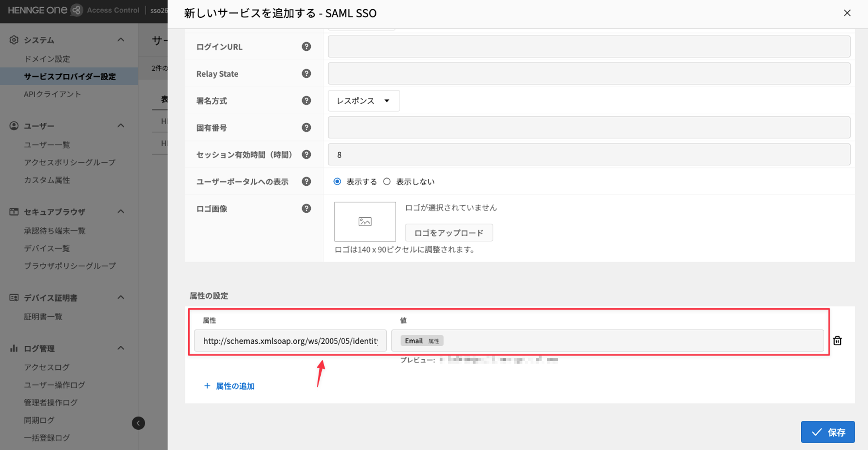Click the Relay State input field
The image size is (868, 450).
pyautogui.click(x=589, y=73)
